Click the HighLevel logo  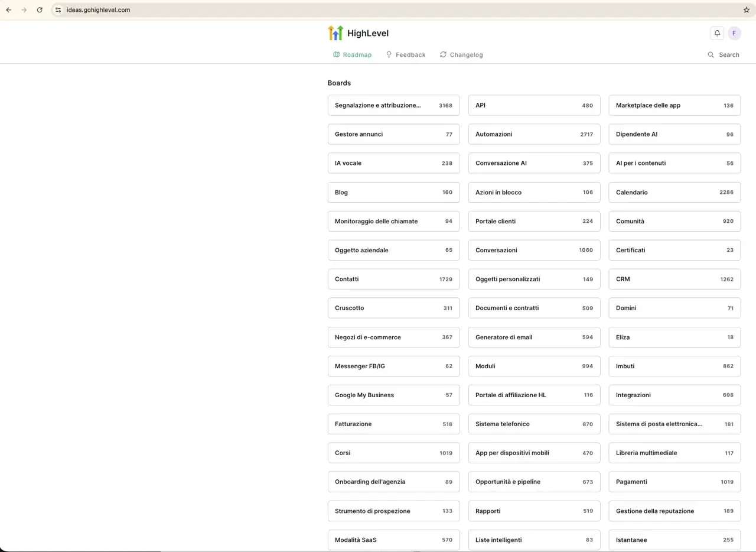point(359,33)
